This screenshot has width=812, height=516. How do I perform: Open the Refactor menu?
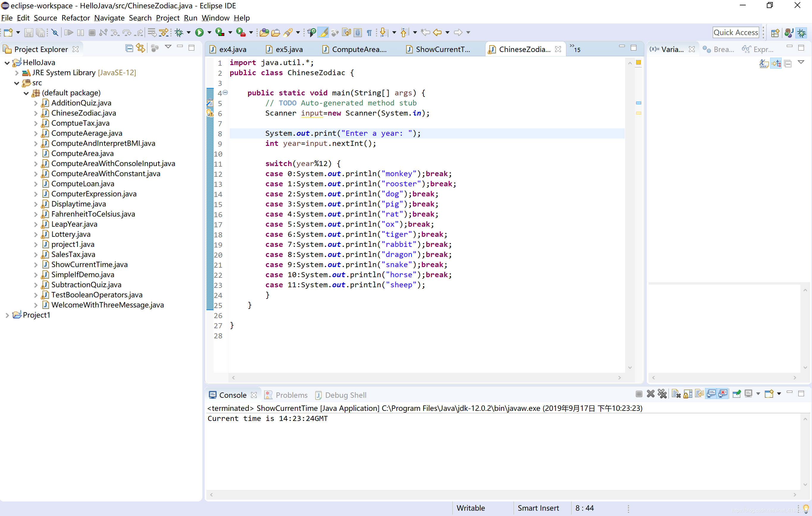point(75,18)
